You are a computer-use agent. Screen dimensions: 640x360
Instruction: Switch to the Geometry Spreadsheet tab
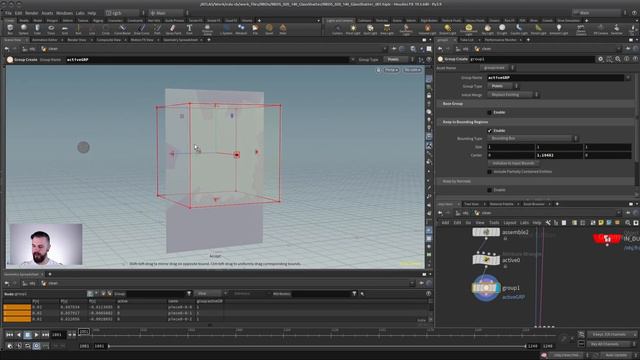point(180,40)
